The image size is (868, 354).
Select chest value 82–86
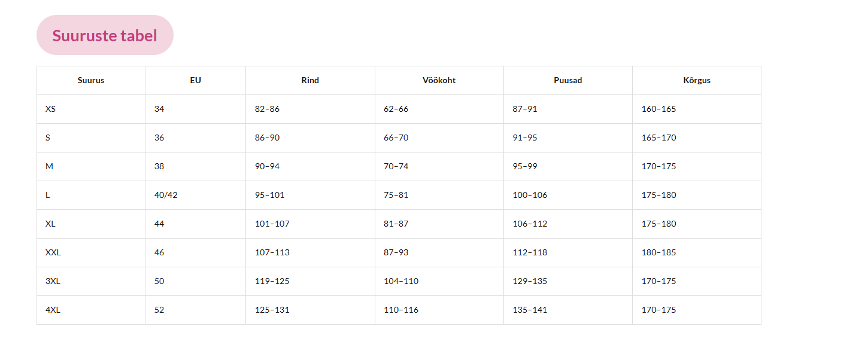[x=267, y=109]
